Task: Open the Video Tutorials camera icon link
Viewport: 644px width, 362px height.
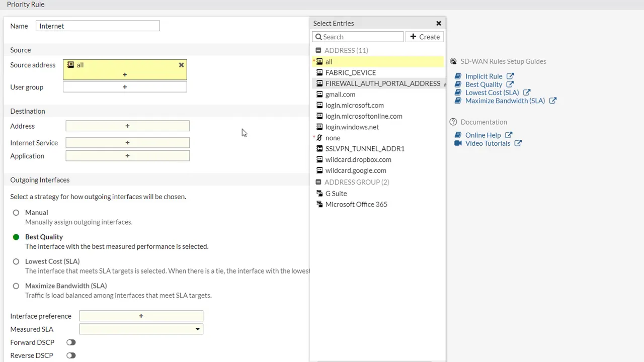Action: [x=458, y=143]
